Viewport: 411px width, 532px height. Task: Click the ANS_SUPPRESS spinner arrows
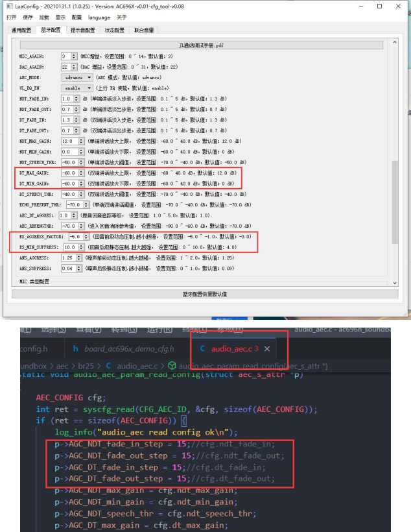click(79, 269)
